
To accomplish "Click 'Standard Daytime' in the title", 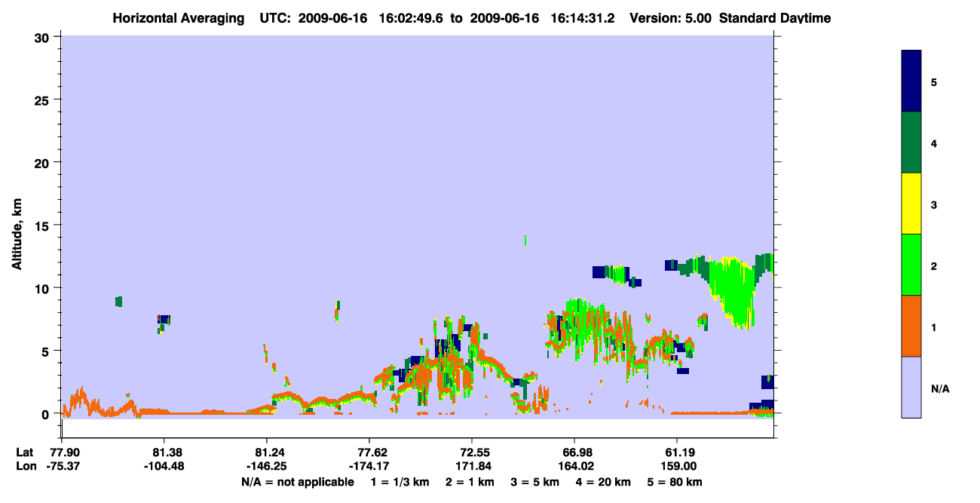I will click(x=775, y=18).
